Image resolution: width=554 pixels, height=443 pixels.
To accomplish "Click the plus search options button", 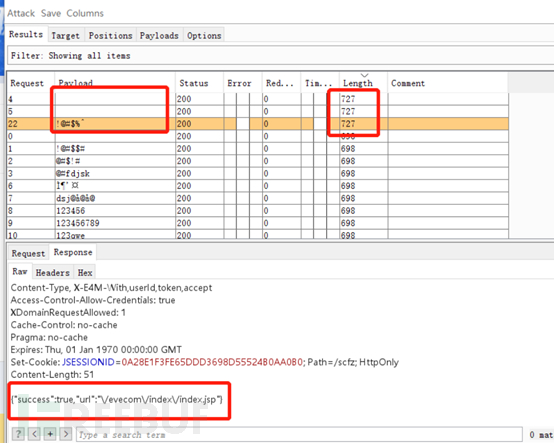I will [50, 434].
